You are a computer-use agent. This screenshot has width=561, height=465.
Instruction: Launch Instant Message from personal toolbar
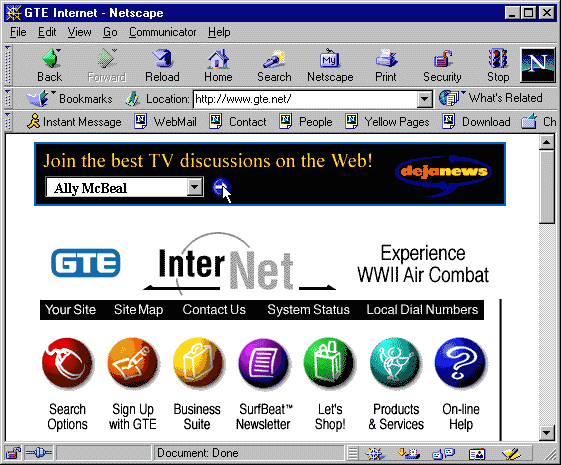point(75,122)
